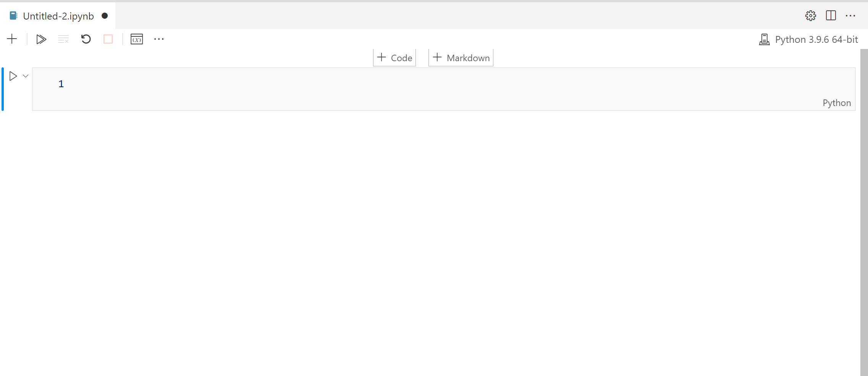Open editor more actions ellipsis menu
This screenshot has height=376, width=868.
click(x=851, y=16)
